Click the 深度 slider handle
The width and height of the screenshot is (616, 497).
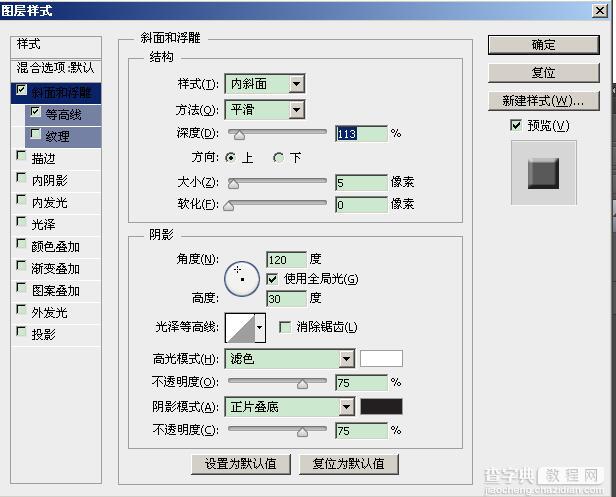(x=239, y=135)
